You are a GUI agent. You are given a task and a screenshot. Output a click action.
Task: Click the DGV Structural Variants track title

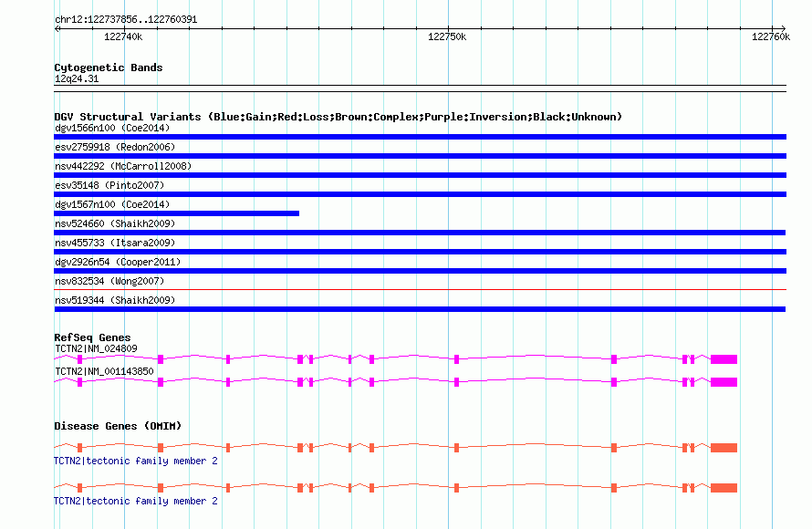click(x=338, y=117)
